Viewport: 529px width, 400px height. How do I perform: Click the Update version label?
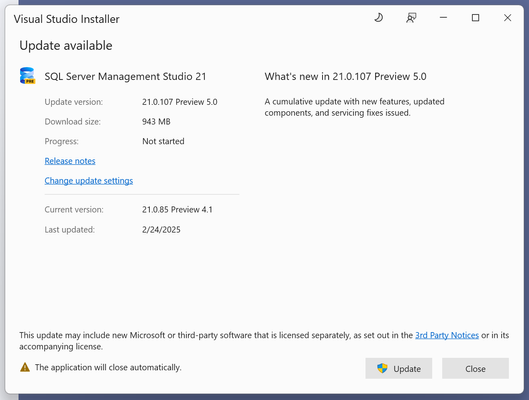pyautogui.click(x=74, y=102)
